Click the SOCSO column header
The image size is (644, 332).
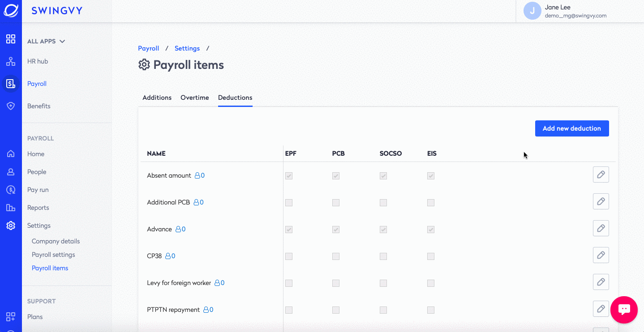pyautogui.click(x=391, y=153)
